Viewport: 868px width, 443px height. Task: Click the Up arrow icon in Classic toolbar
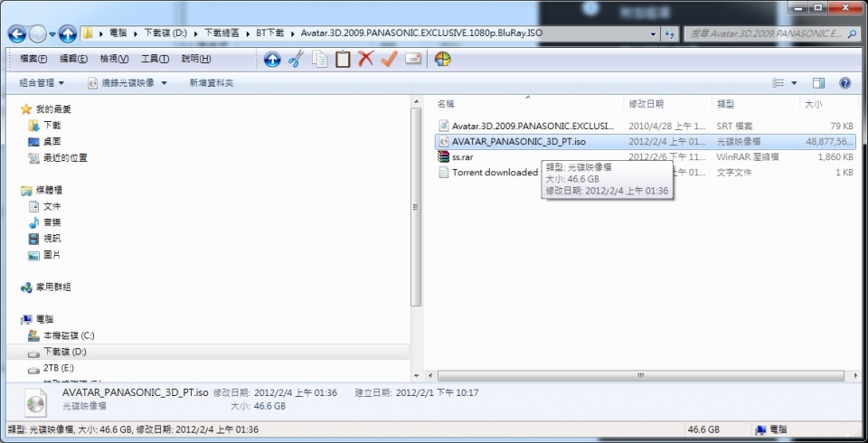coord(272,59)
